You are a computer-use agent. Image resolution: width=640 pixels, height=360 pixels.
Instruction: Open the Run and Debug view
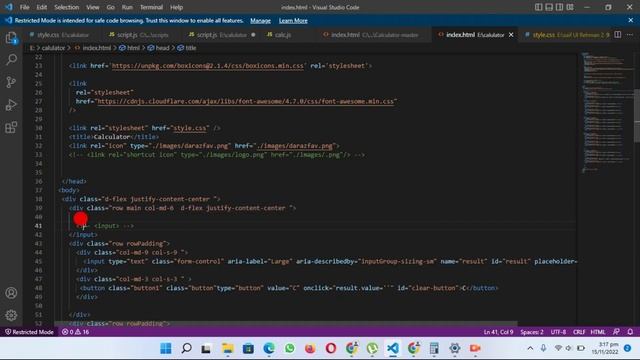coord(11,105)
